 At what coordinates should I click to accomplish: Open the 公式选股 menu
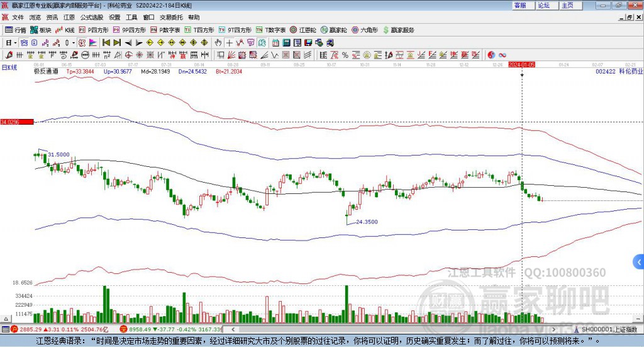[x=92, y=17]
